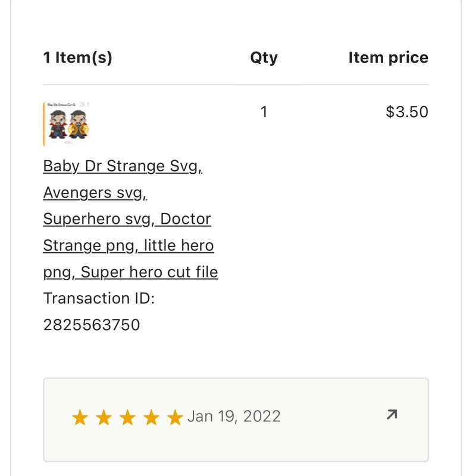Click the quantity value 1
This screenshot has height=476, width=476.
click(264, 112)
